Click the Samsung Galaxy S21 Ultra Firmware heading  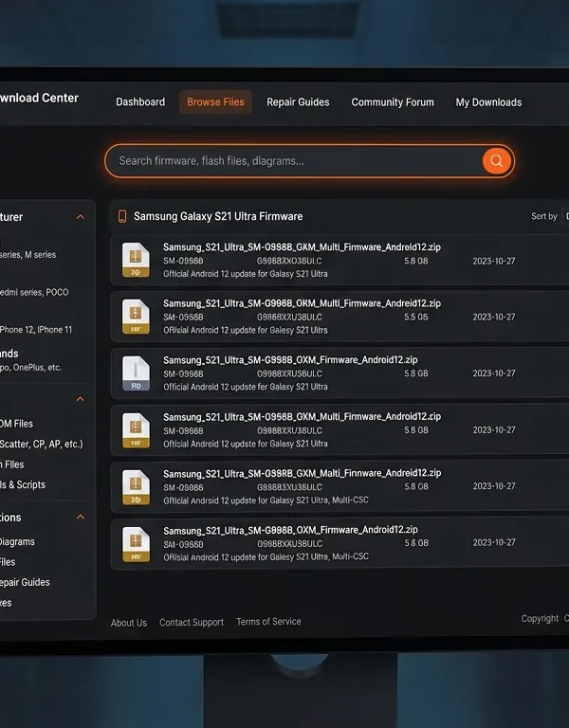218,216
